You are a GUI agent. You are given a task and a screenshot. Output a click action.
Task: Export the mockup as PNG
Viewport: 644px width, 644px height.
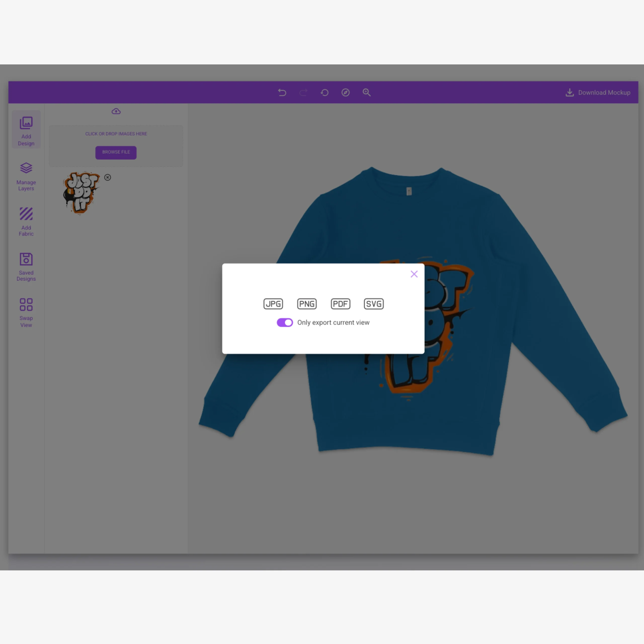tap(307, 304)
